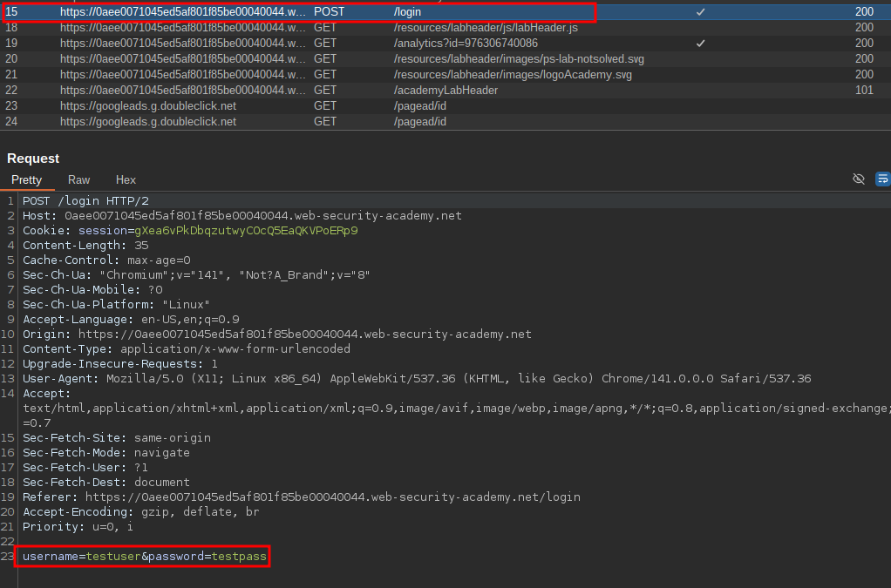The width and height of the screenshot is (891, 588).
Task: Click the checkmark in the POST /login row
Action: tap(700, 12)
